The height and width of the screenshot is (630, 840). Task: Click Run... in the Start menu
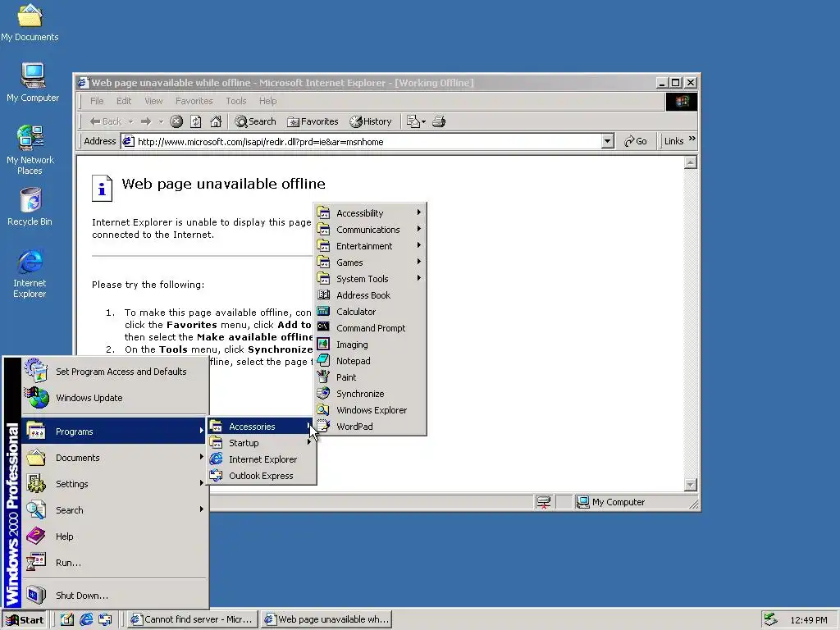click(x=114, y=563)
